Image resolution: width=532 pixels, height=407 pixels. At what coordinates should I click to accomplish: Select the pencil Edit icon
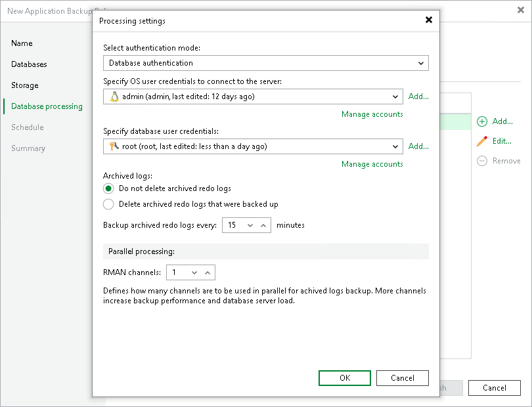482,141
